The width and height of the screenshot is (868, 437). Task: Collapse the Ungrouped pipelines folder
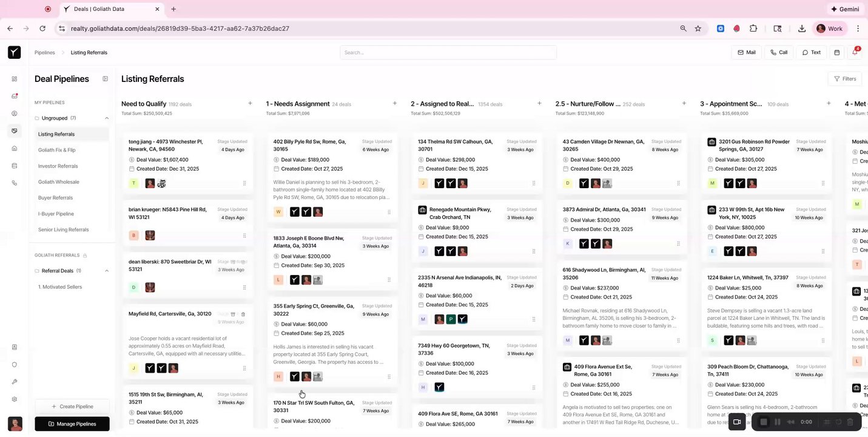click(x=107, y=118)
